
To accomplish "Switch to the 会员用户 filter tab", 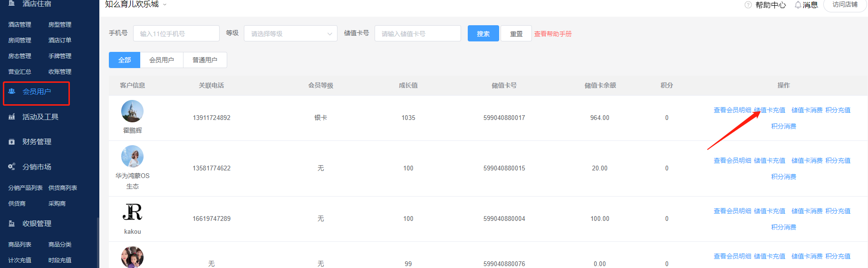I will point(162,60).
